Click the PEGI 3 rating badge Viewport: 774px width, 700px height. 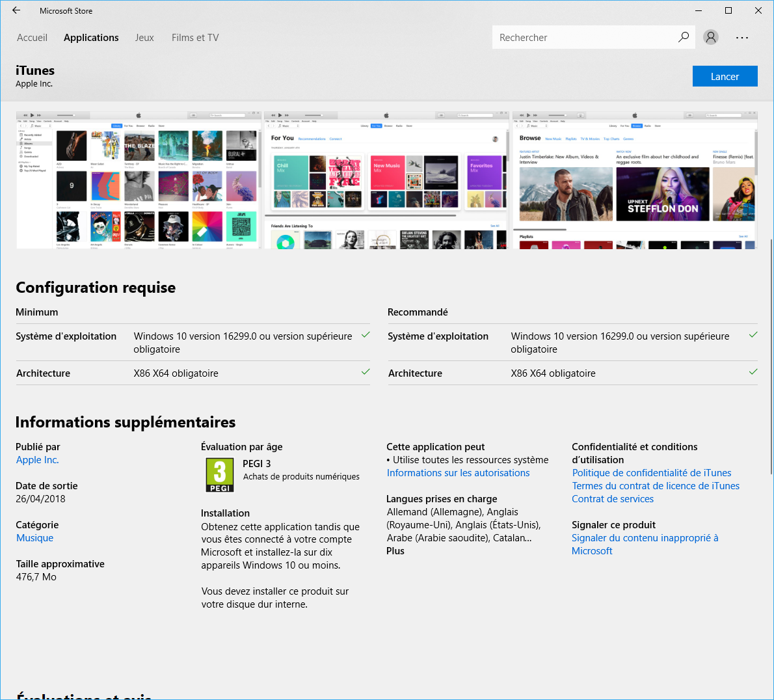(x=220, y=475)
